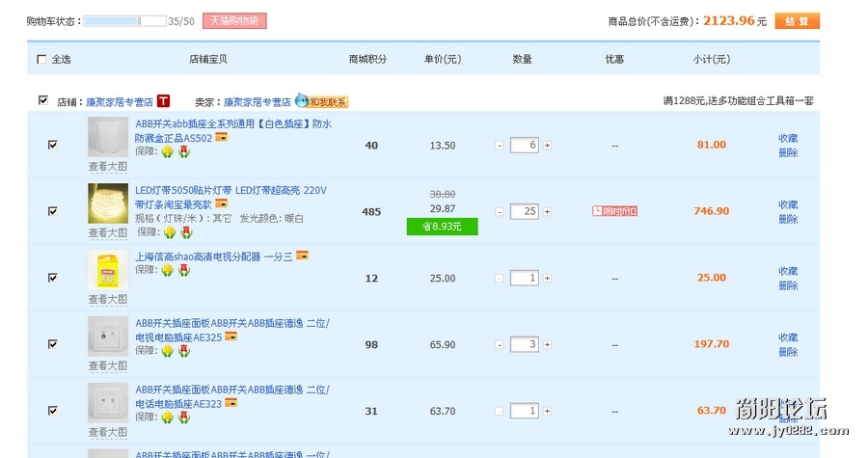Click yellow guarantee icon in AE325 row

(x=167, y=351)
